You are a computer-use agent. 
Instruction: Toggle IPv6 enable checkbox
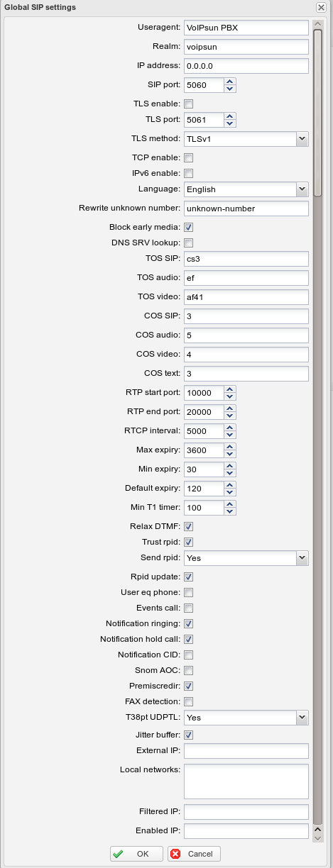[189, 173]
